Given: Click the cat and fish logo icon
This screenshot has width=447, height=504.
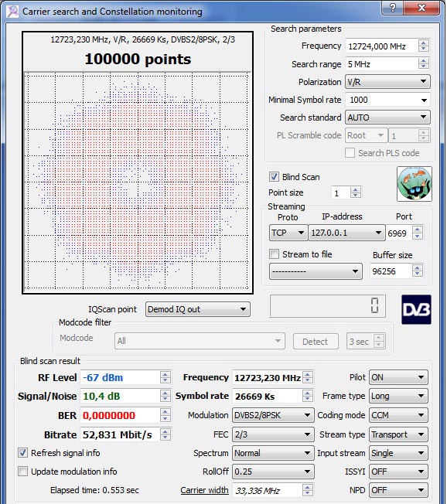Looking at the screenshot, I should (x=415, y=184).
